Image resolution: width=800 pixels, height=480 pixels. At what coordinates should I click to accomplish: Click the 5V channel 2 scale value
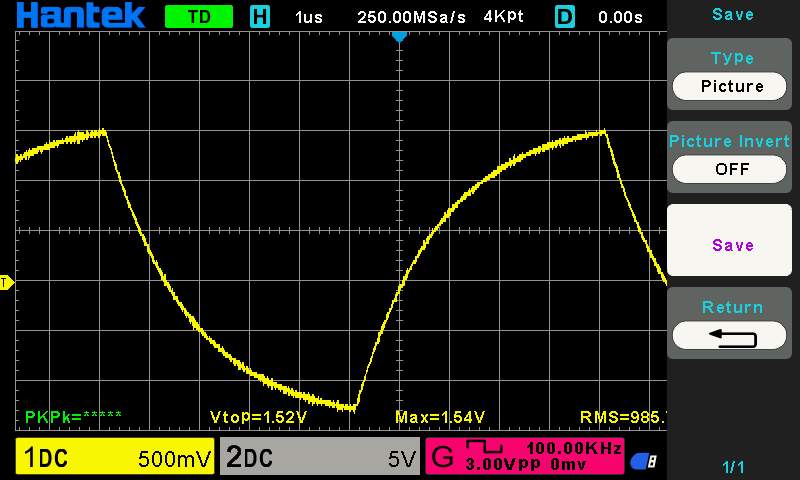tap(402, 459)
